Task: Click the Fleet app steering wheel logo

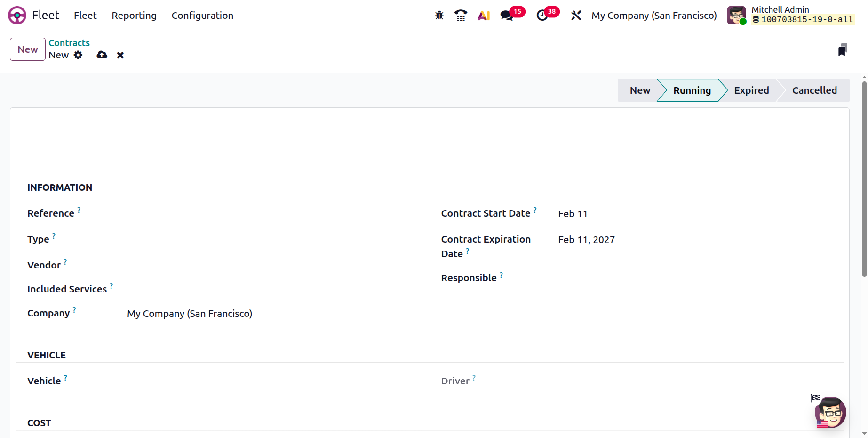Action: [x=17, y=16]
